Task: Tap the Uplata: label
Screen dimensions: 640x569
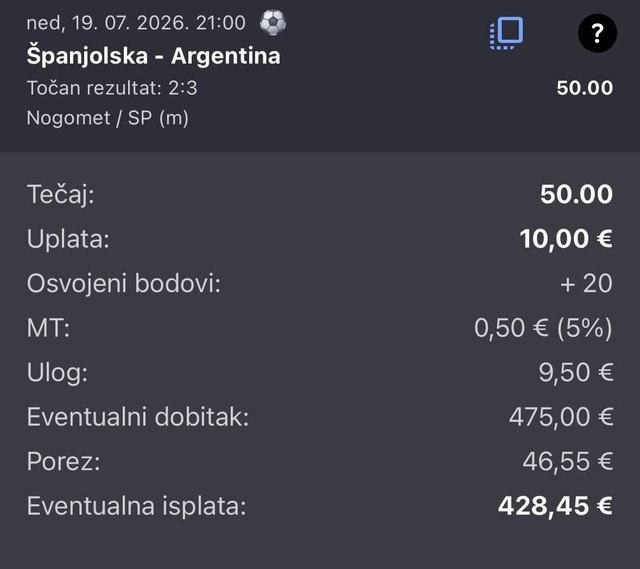Action: point(68,239)
